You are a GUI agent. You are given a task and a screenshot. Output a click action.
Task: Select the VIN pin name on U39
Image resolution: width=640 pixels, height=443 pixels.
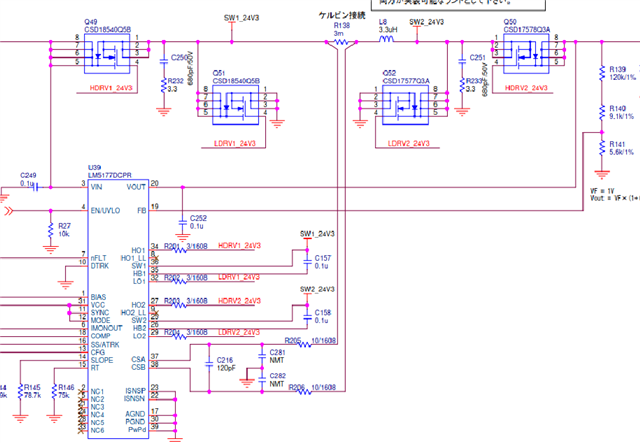[96, 187]
